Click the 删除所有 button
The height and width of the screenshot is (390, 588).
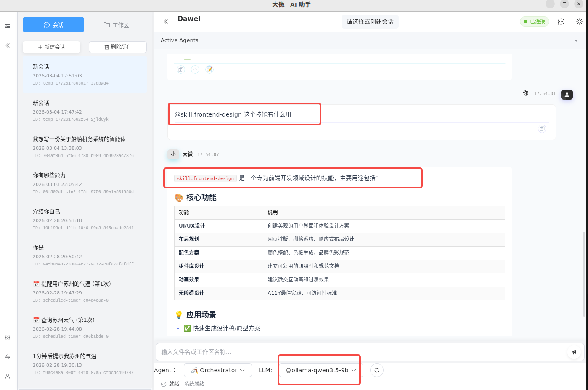pyautogui.click(x=117, y=47)
